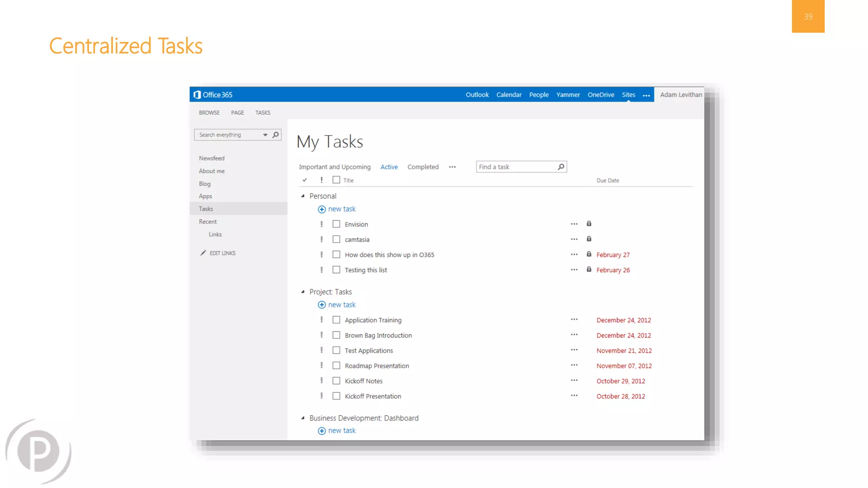Click the lock icon on Envision row

coord(589,224)
